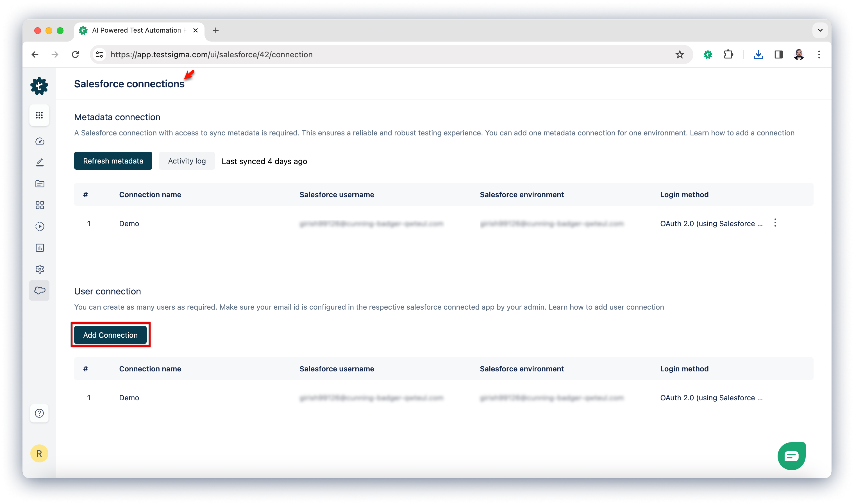
Task: Select the Salesforce cloud sidebar icon
Action: pos(39,291)
